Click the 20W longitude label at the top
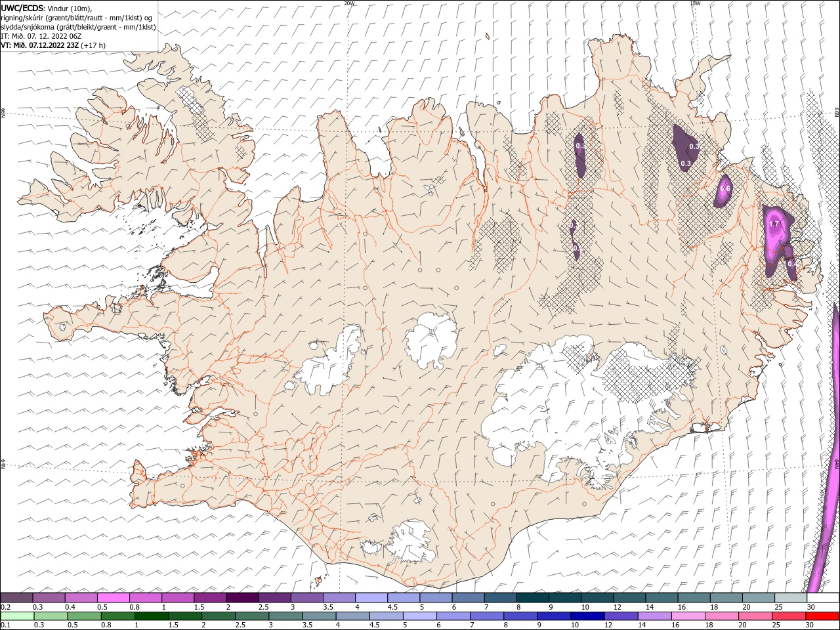The height and width of the screenshot is (630, 840). [349, 3]
